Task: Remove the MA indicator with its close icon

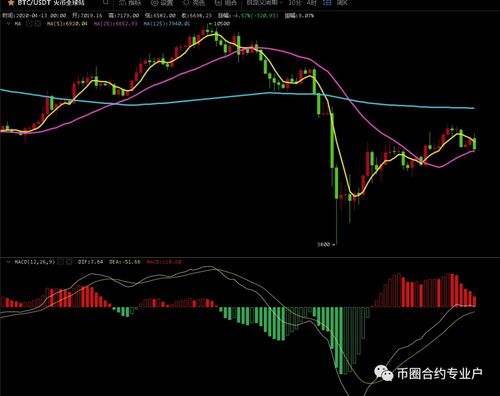Action: pyautogui.click(x=38, y=24)
